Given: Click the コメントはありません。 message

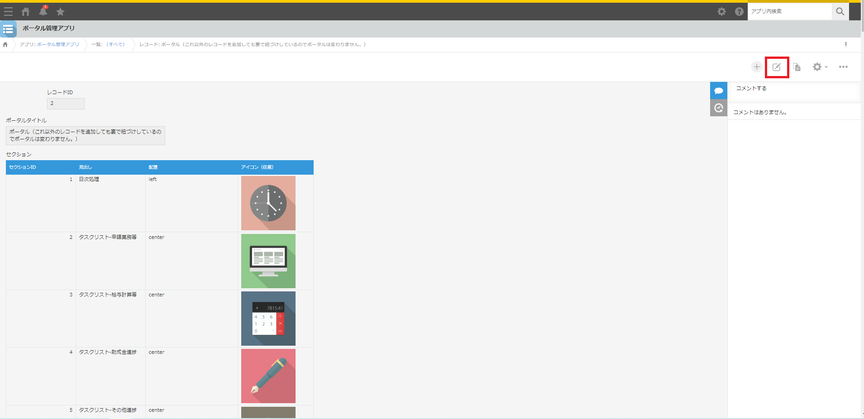Looking at the screenshot, I should (x=759, y=112).
